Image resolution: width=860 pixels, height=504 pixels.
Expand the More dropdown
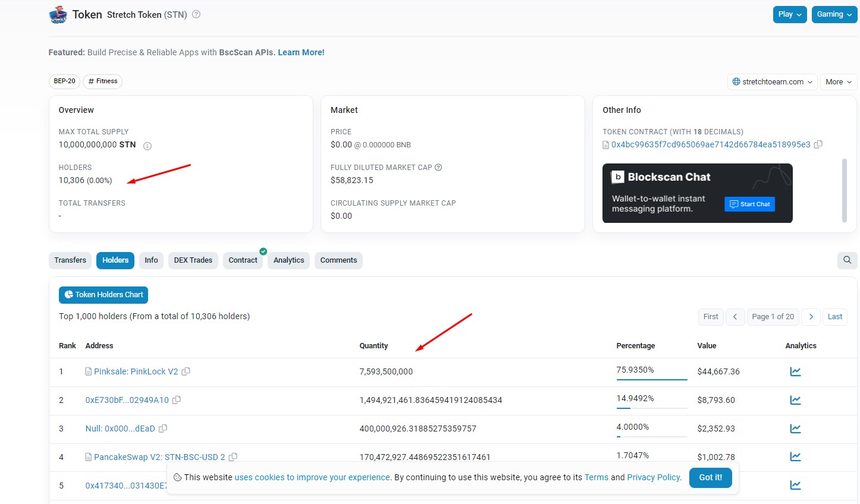pyautogui.click(x=839, y=82)
